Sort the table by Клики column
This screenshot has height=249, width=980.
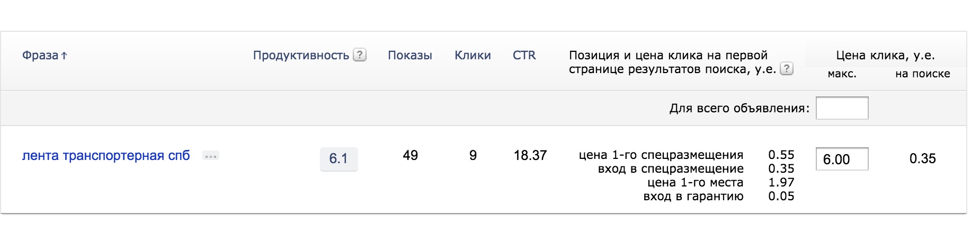(x=473, y=55)
